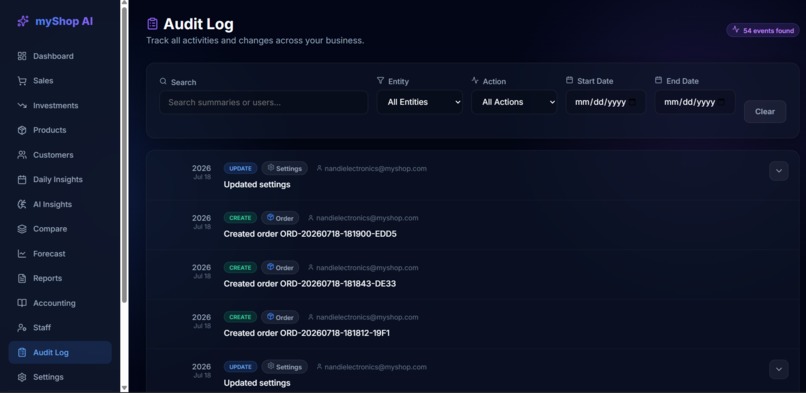
Task: Click the sidebar scrollbar up arrow
Action: [124, 3]
